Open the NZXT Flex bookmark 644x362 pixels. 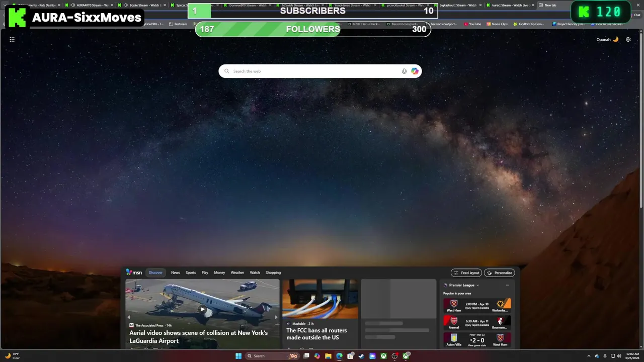pyautogui.click(x=364, y=24)
